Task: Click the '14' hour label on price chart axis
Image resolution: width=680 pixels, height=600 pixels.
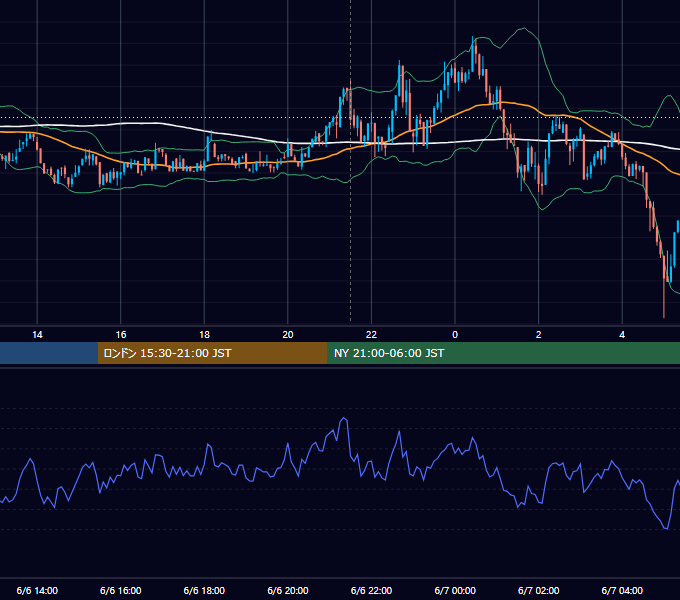Action: [37, 335]
